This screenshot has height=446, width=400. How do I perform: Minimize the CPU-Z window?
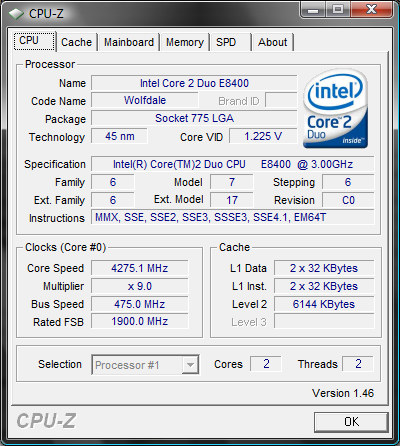tap(313, 10)
